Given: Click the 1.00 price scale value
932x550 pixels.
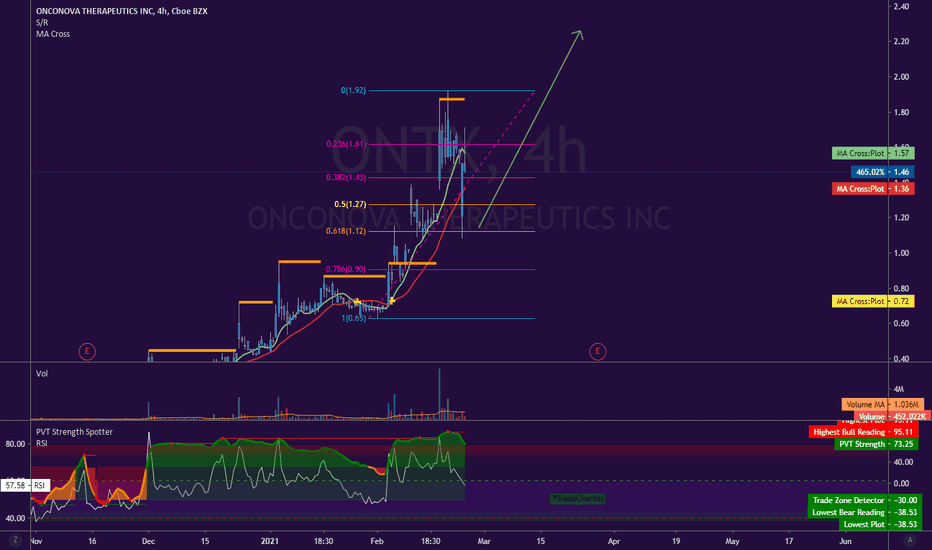Looking at the screenshot, I should [901, 253].
